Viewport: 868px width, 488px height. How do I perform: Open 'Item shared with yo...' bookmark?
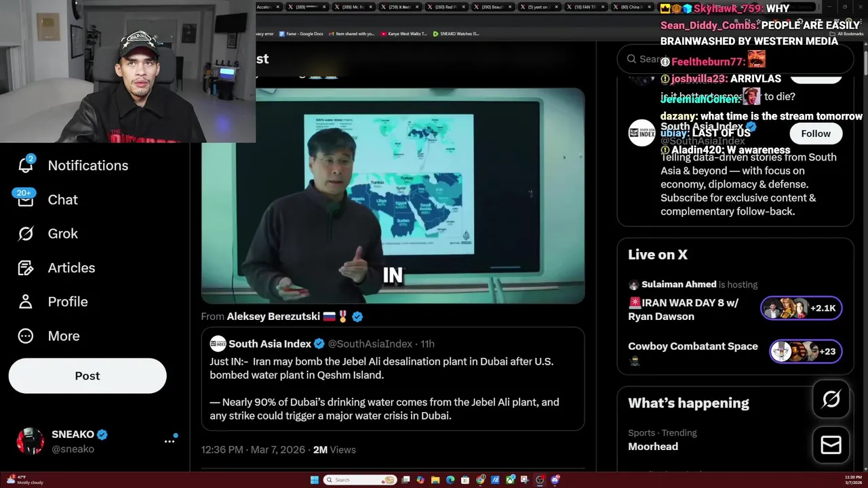coord(351,33)
